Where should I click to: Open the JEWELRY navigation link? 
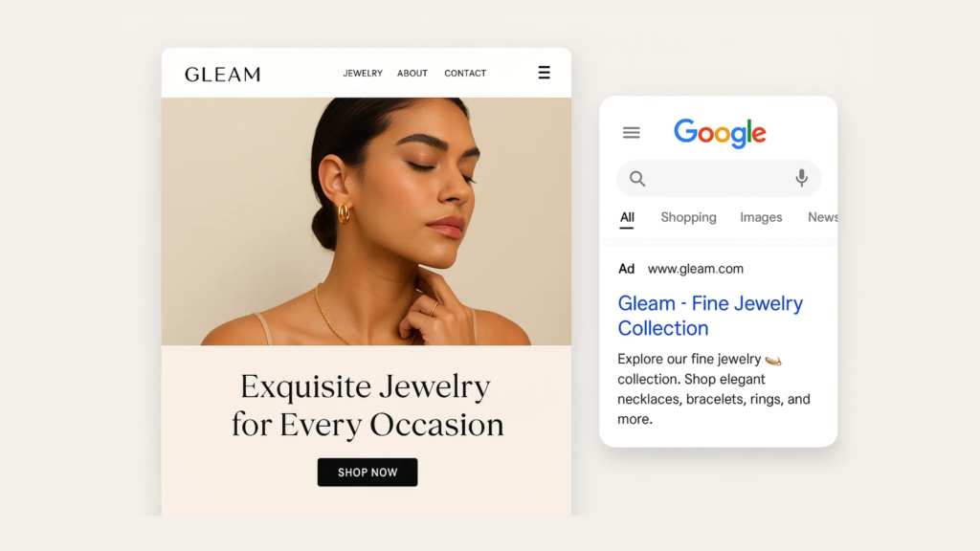pos(363,73)
